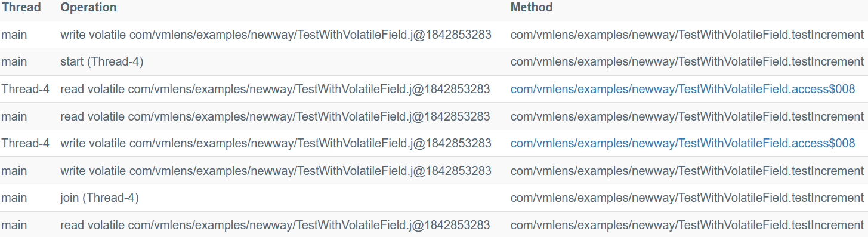Select the start (Thread-4) operation cell
Viewport: 868px width, 237px height.
pyautogui.click(x=102, y=61)
